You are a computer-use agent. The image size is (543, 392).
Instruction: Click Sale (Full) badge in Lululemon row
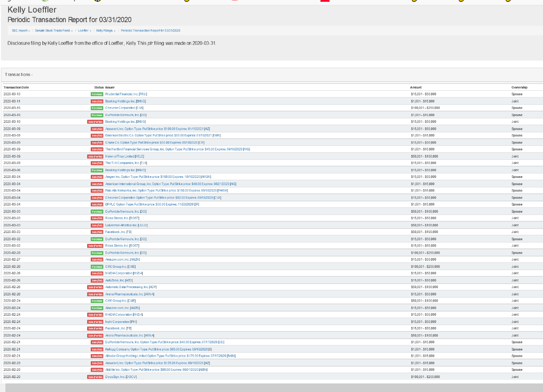pyautogui.click(x=97, y=225)
